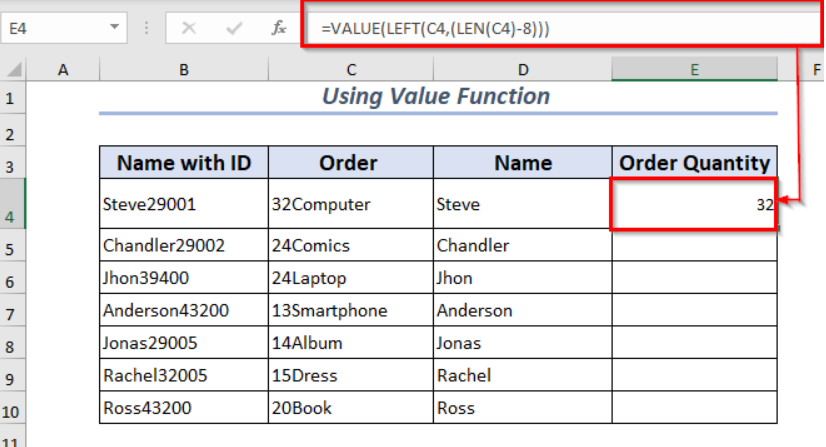Screen dimensions: 826x447
Task: Click the 'Order Quantity' header cell
Action: click(x=694, y=163)
